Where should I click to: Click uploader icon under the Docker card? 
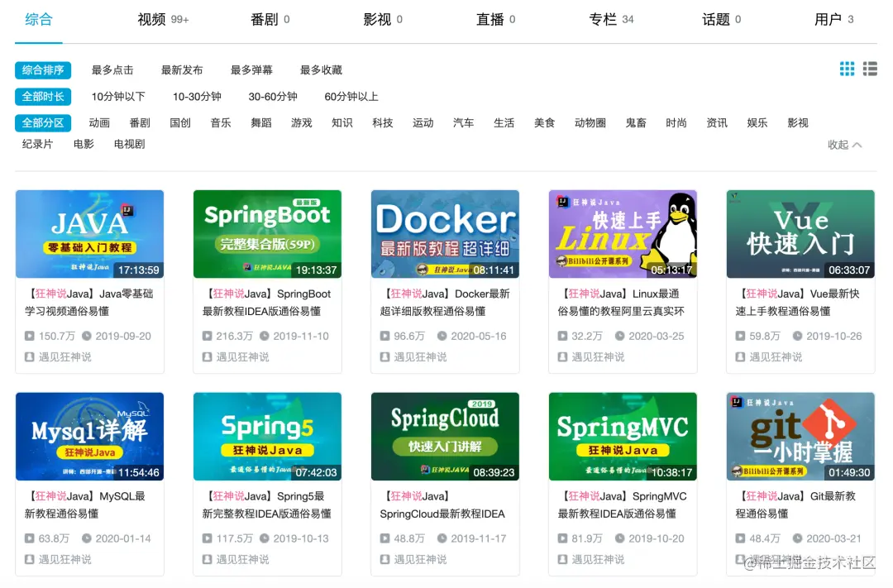click(385, 357)
